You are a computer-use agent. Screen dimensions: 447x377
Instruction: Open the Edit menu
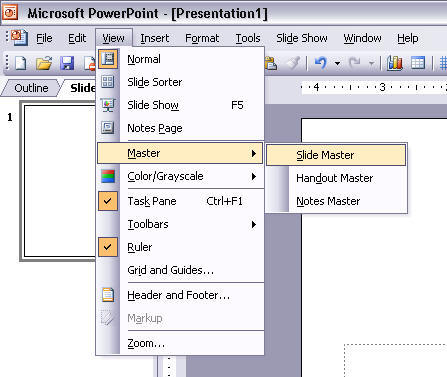77,38
